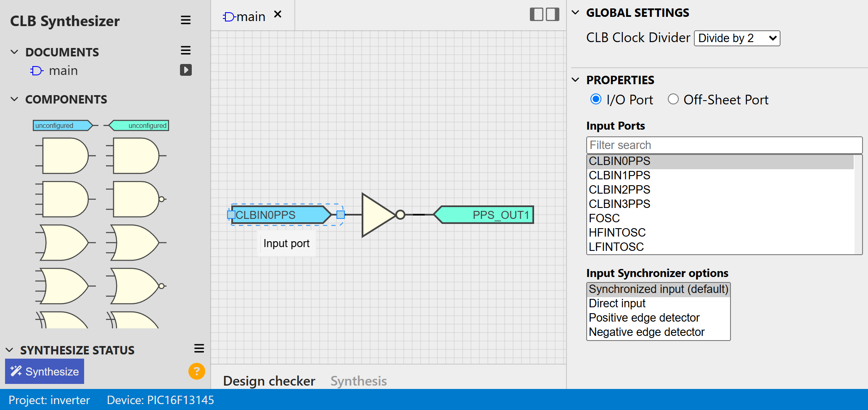This screenshot has height=410, width=868.
Task: Open the Synthesis tab
Action: 358,381
